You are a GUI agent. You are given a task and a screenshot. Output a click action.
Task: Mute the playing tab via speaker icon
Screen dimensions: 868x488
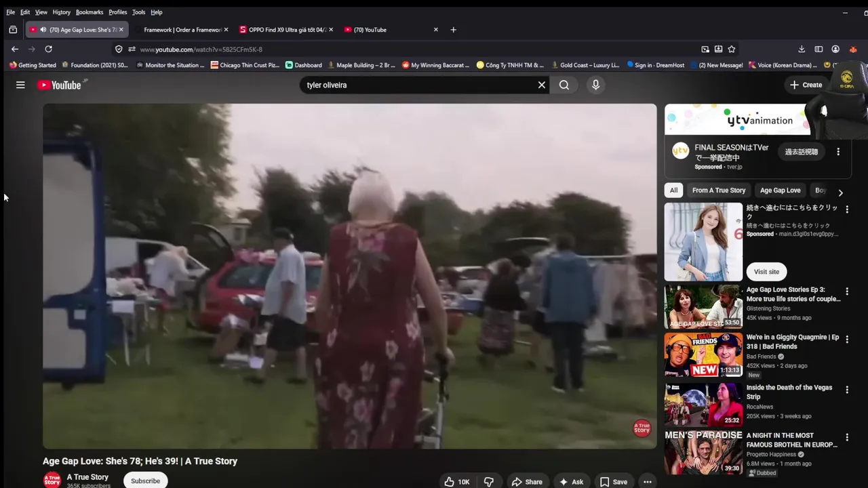pyautogui.click(x=43, y=30)
